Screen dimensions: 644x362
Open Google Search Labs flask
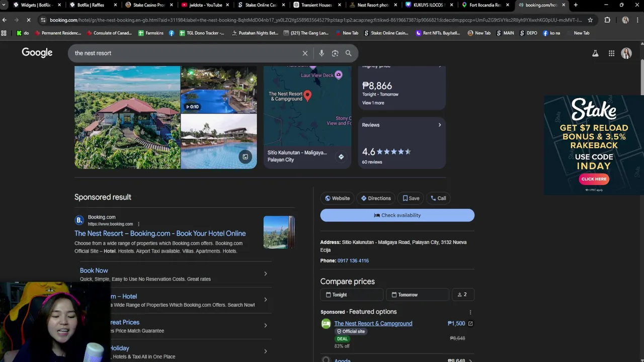(x=595, y=53)
